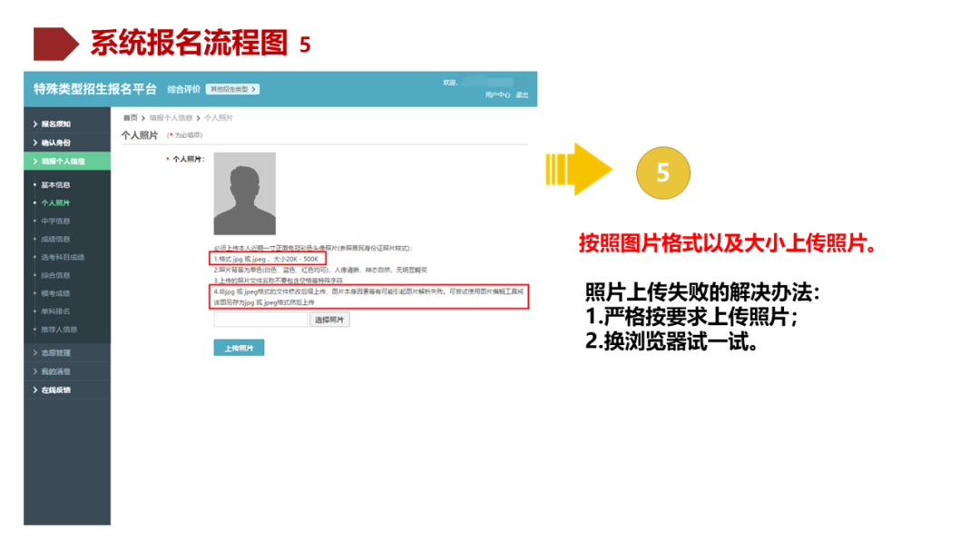Click the 首页 breadcrumb link
Screen dimensions: 980x552
click(130, 117)
